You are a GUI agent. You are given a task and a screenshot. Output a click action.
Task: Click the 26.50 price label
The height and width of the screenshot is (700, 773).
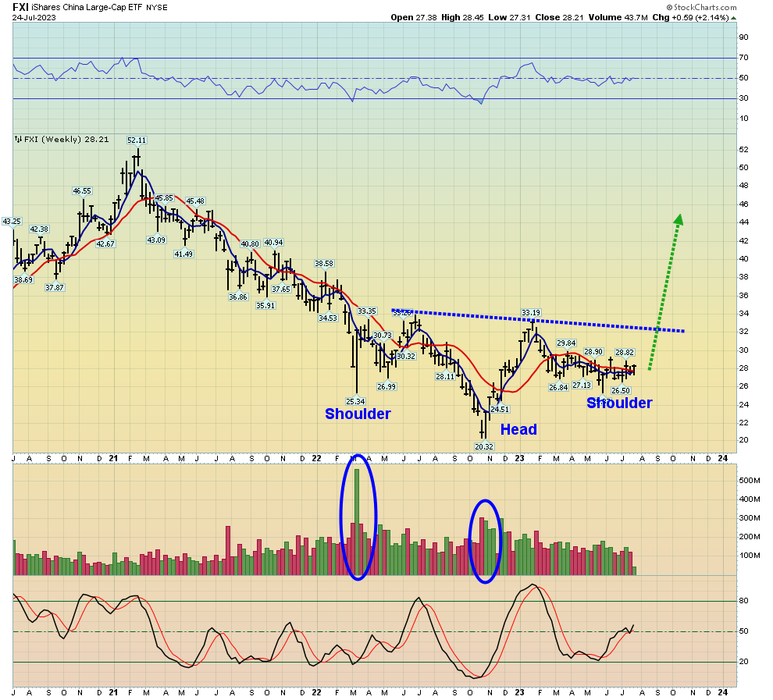point(621,390)
